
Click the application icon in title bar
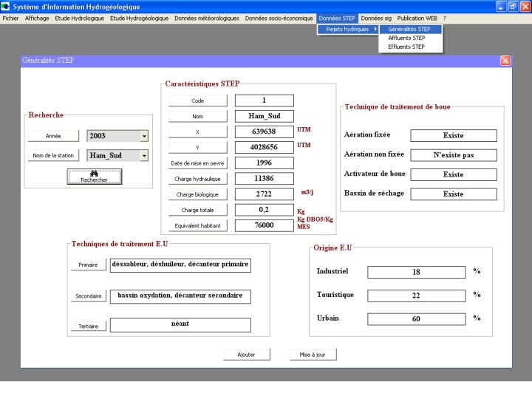[5, 7]
